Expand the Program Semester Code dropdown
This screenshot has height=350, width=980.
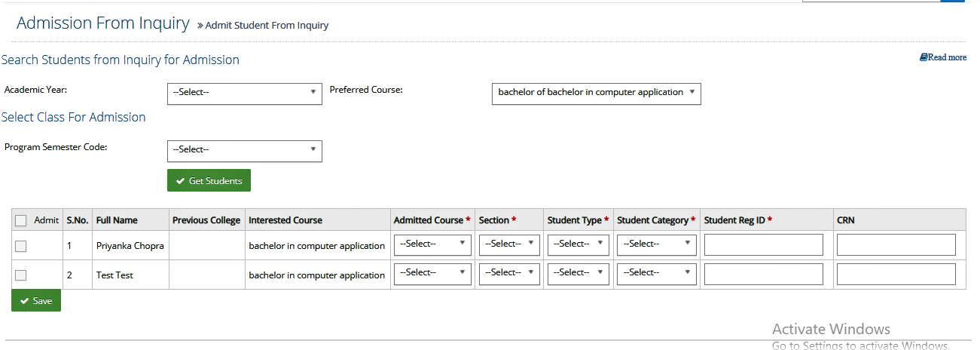pyautogui.click(x=245, y=150)
